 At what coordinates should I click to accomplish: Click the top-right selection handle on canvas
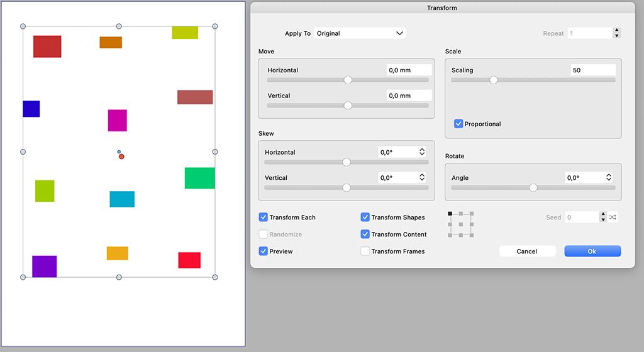click(x=215, y=26)
